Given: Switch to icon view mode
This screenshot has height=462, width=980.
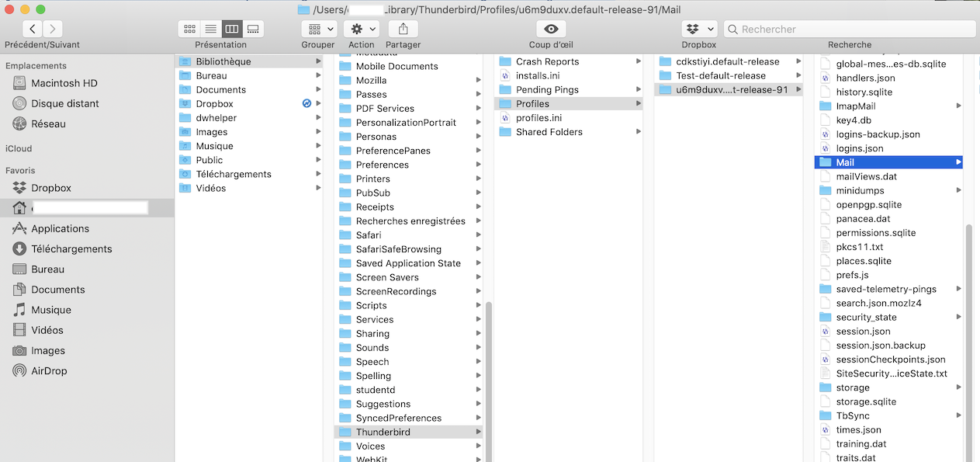Looking at the screenshot, I should pyautogui.click(x=189, y=29).
